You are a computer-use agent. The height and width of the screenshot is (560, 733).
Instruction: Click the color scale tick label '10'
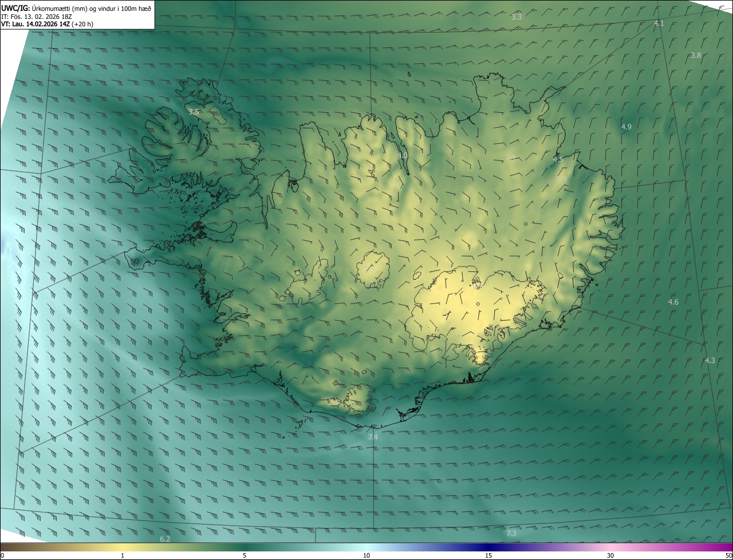coord(366,555)
